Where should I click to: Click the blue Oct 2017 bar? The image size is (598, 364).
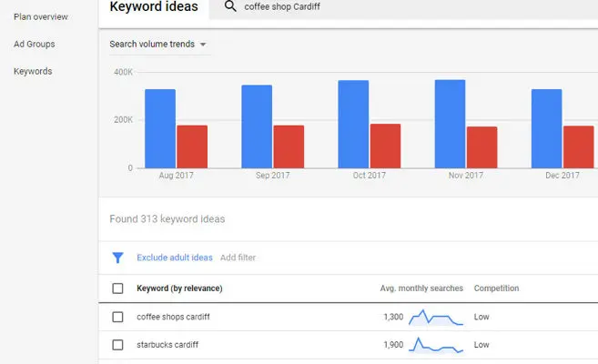pyautogui.click(x=353, y=125)
